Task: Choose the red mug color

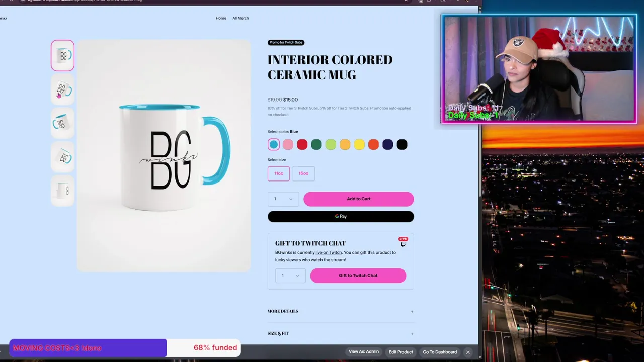Action: click(x=302, y=145)
